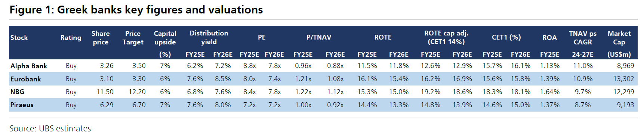Screen dimensions: 644x140
Task: Select Alpha Bank market cap value 8,969
Action: (625, 66)
